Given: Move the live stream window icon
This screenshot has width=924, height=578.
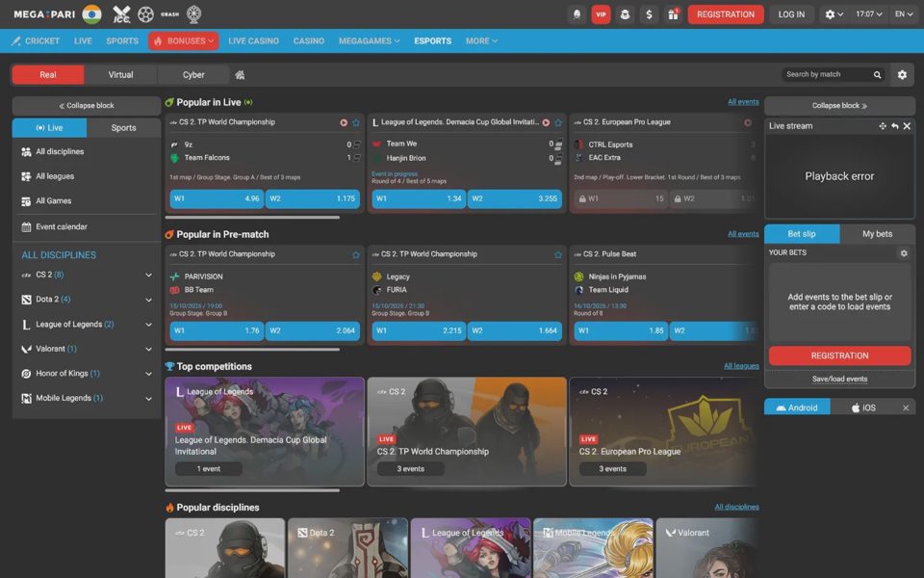Looking at the screenshot, I should coord(883,126).
